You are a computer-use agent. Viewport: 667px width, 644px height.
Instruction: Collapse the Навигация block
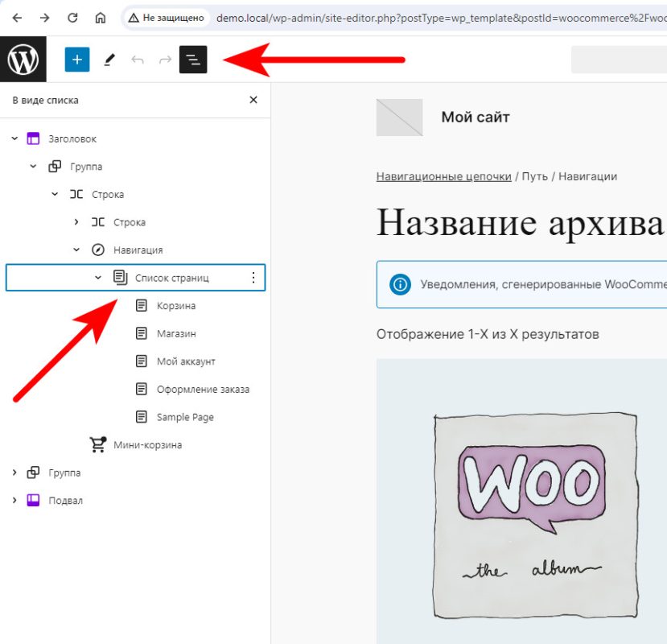tap(76, 250)
